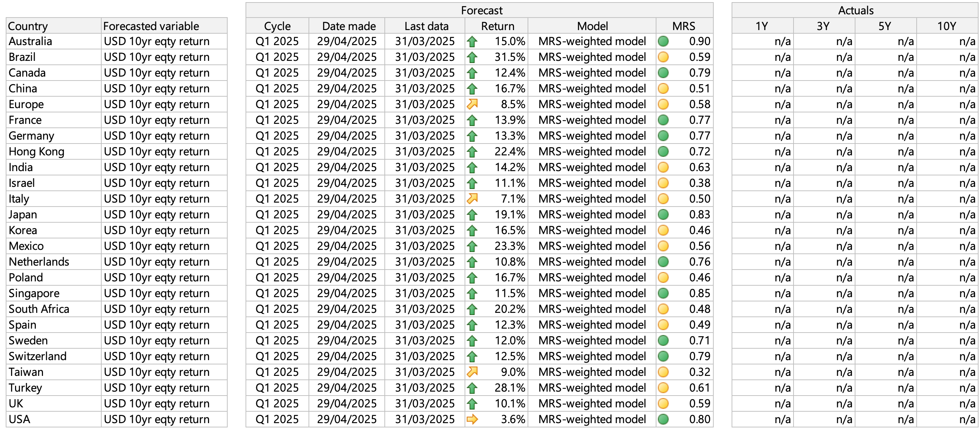Click the green MRS circle for Singapore

[x=663, y=293]
